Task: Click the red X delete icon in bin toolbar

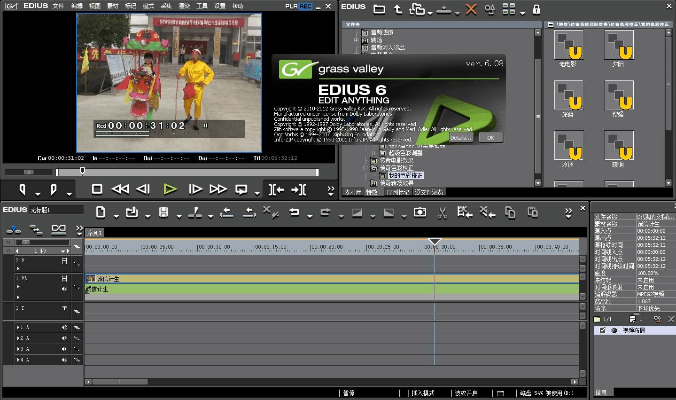Action: tap(471, 9)
